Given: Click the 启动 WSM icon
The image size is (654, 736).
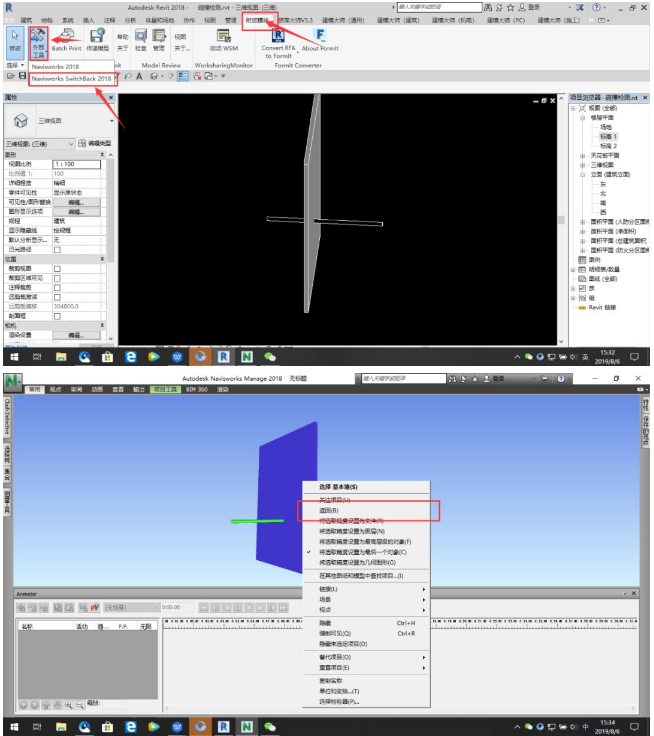Looking at the screenshot, I should click(223, 40).
